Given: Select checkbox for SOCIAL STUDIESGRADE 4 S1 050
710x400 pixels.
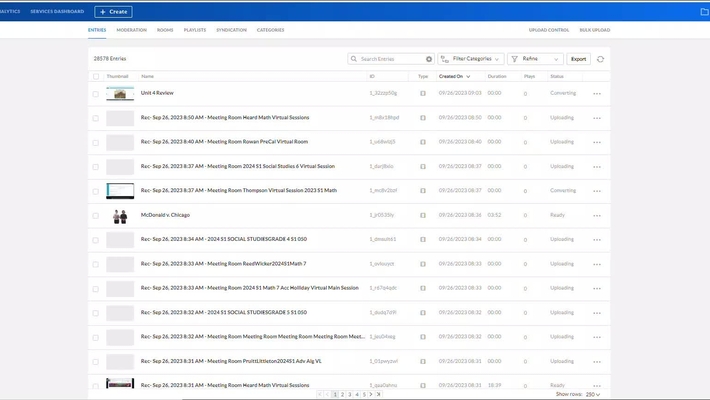Looking at the screenshot, I should [96, 240].
